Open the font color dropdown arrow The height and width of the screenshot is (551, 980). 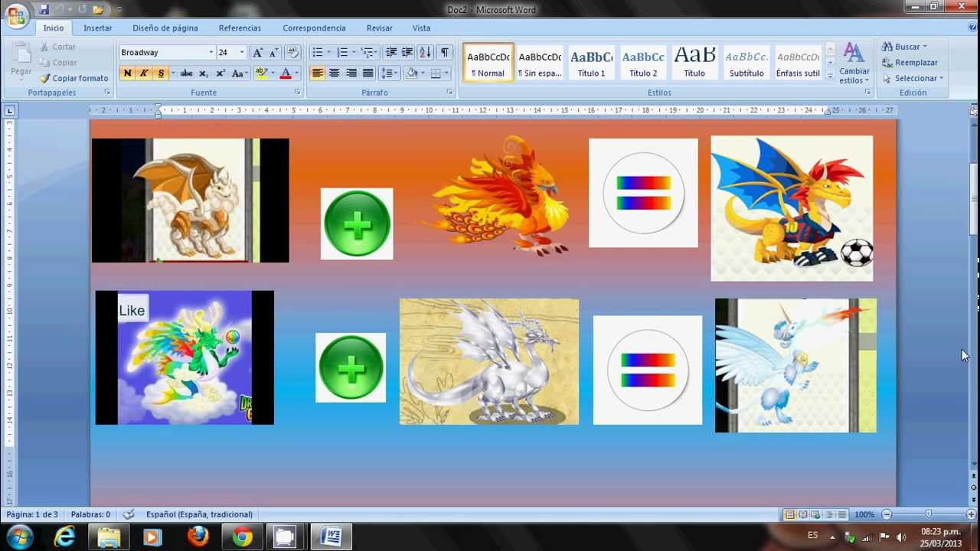click(297, 73)
